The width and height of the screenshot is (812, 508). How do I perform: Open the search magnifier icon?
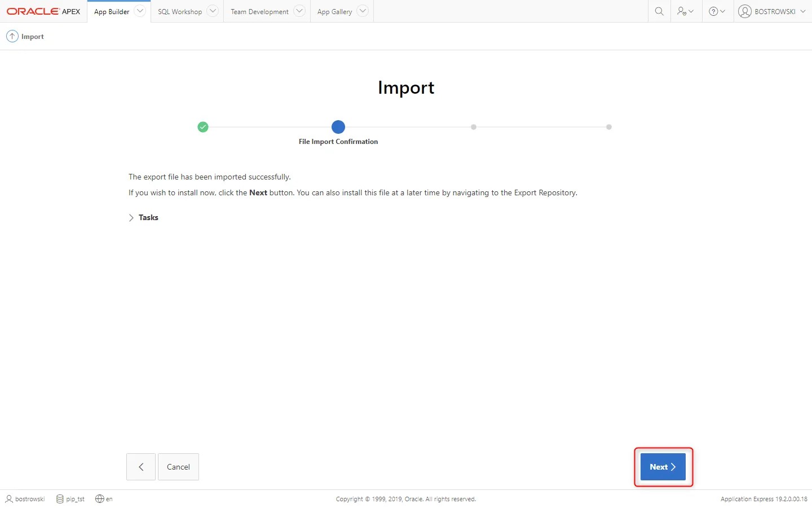click(659, 11)
